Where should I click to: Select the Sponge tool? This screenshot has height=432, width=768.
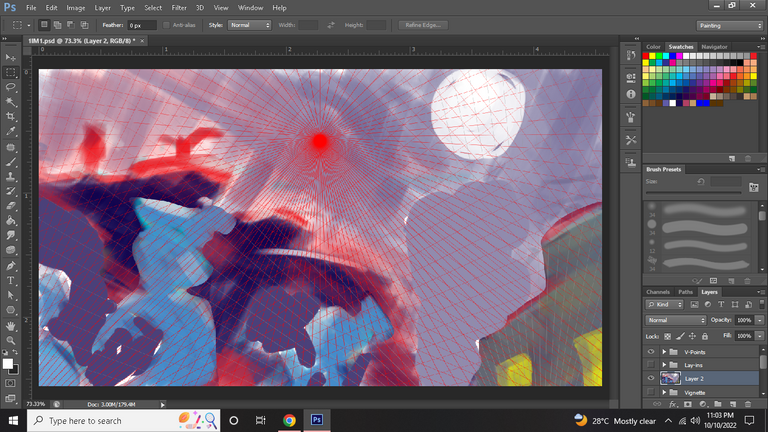[x=10, y=250]
